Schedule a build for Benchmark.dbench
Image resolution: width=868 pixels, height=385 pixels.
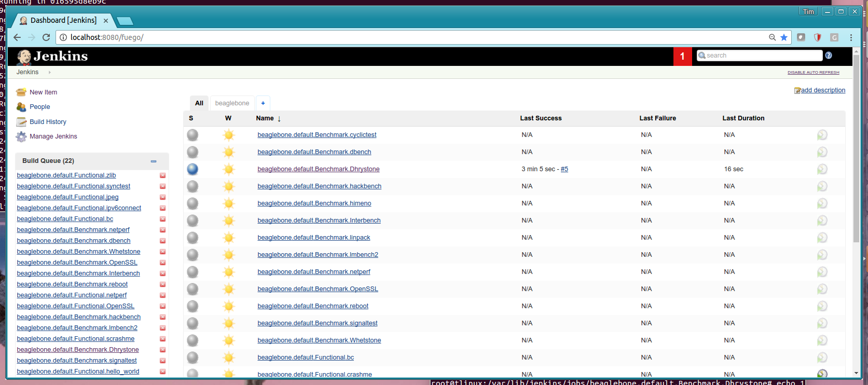click(x=822, y=152)
